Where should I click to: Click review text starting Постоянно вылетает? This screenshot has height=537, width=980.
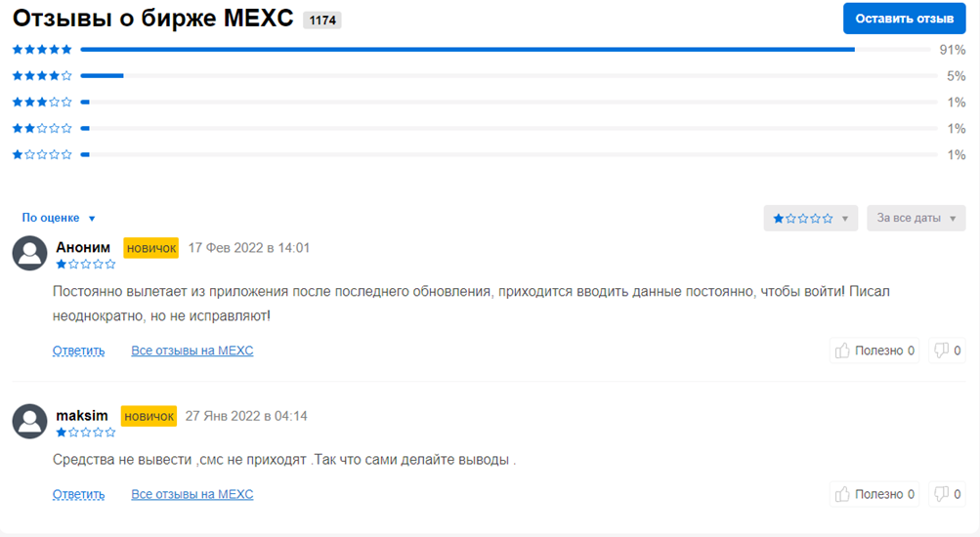point(471,304)
